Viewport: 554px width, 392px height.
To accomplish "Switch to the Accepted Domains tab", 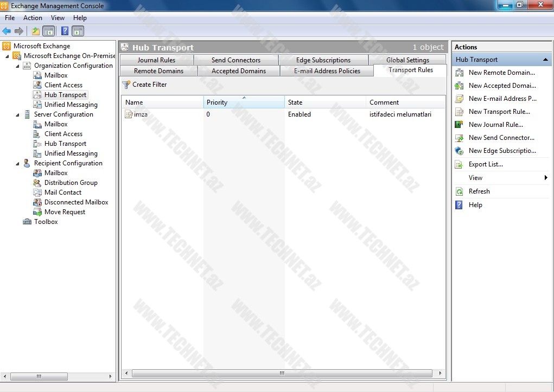I will pyautogui.click(x=239, y=71).
